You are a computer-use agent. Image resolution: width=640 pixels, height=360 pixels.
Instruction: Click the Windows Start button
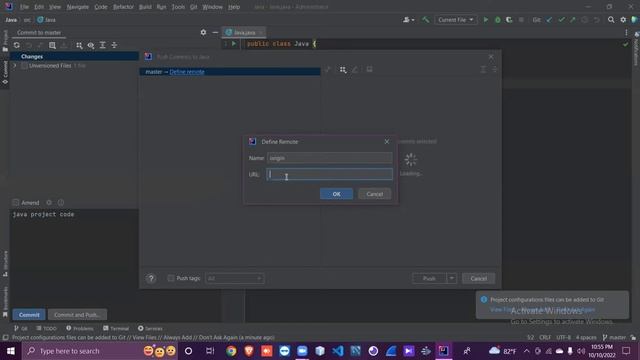[10, 351]
